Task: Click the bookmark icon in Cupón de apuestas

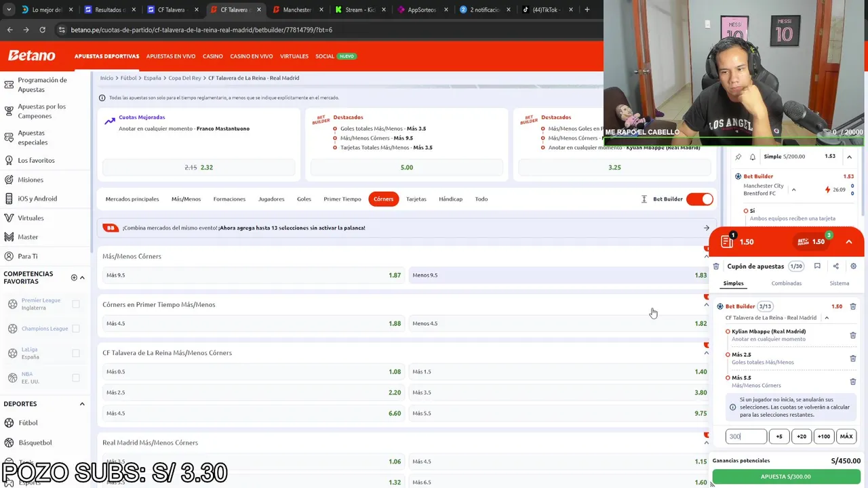Action: [817, 266]
